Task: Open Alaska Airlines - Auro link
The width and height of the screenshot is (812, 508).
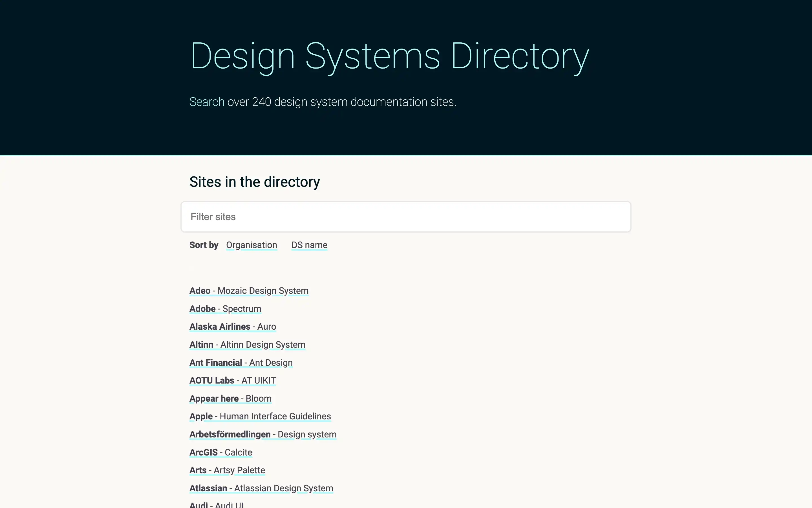Action: [x=233, y=327]
